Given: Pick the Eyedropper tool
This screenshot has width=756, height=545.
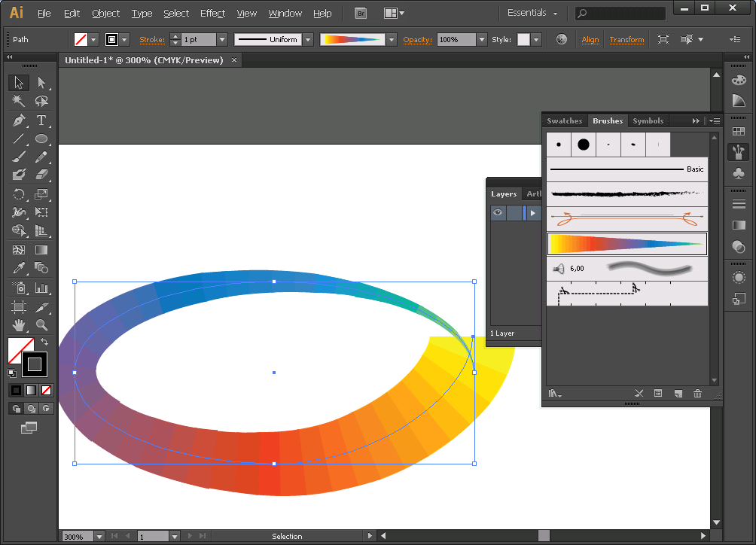Looking at the screenshot, I should click(18, 268).
